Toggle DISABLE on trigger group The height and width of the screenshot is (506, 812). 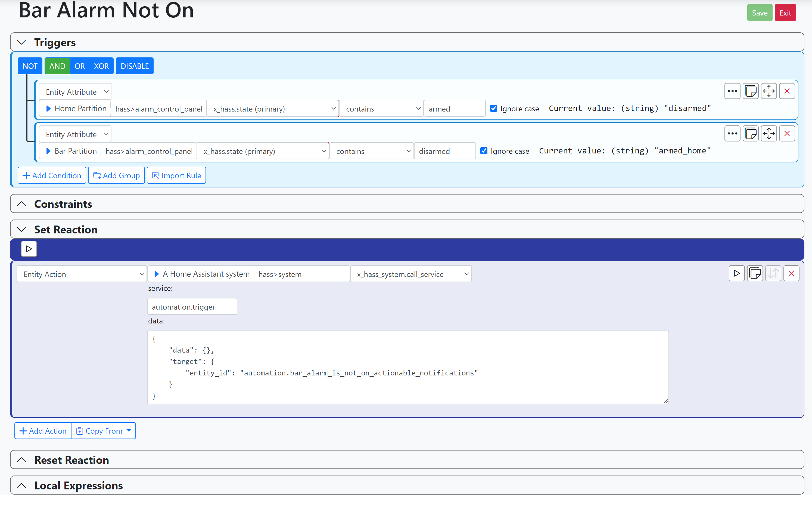click(x=135, y=66)
